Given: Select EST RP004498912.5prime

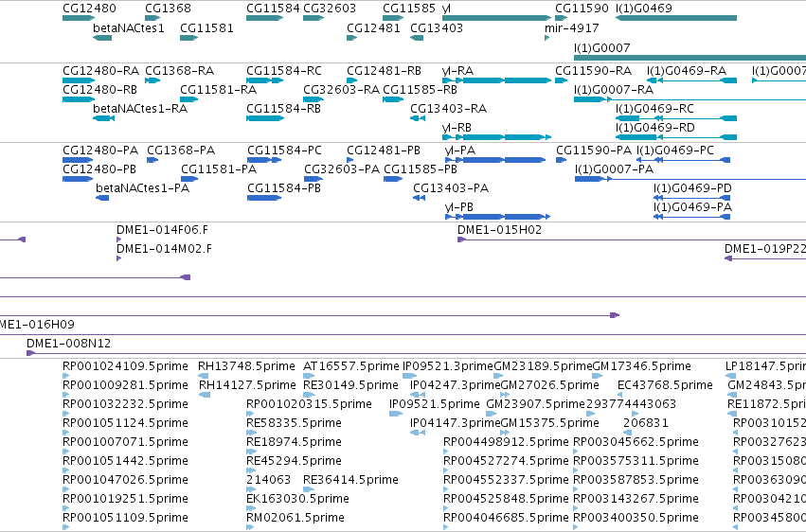Looking at the screenshot, I should [446, 452].
